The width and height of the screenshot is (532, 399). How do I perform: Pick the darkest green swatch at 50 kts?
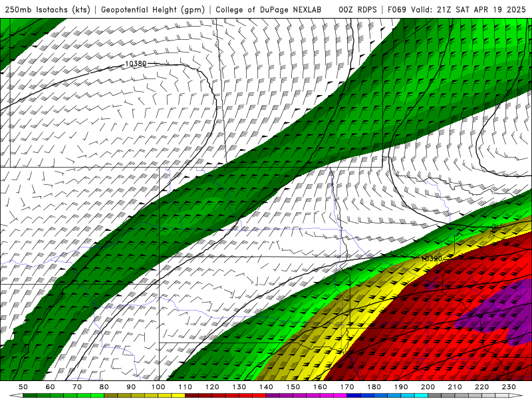[30, 396]
